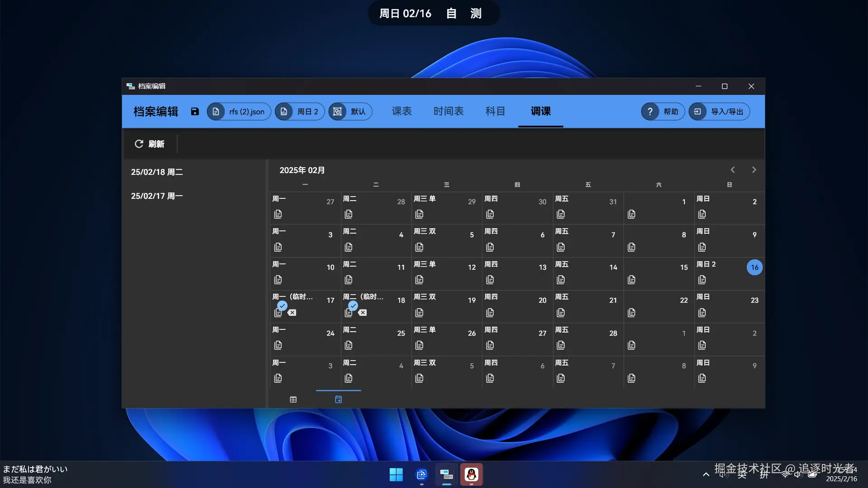Click the 导入/导出 button
The height and width of the screenshot is (488, 868).
(719, 112)
